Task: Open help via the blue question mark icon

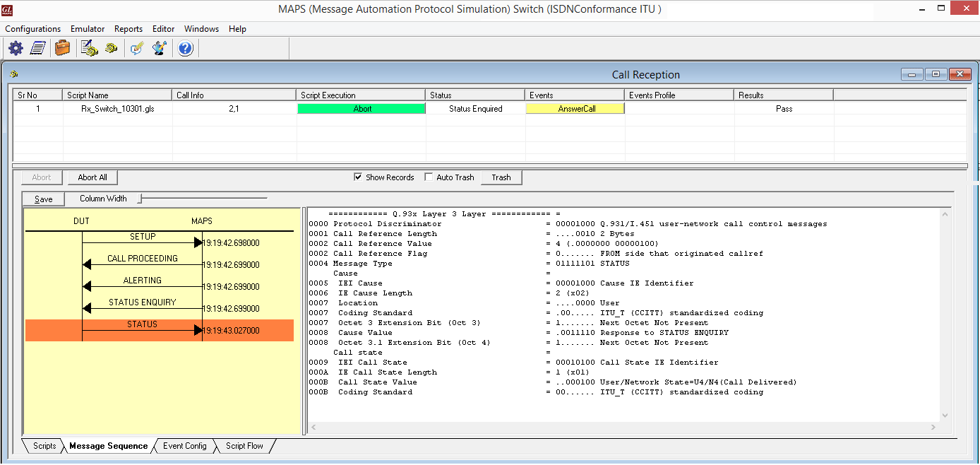Action: pos(186,48)
